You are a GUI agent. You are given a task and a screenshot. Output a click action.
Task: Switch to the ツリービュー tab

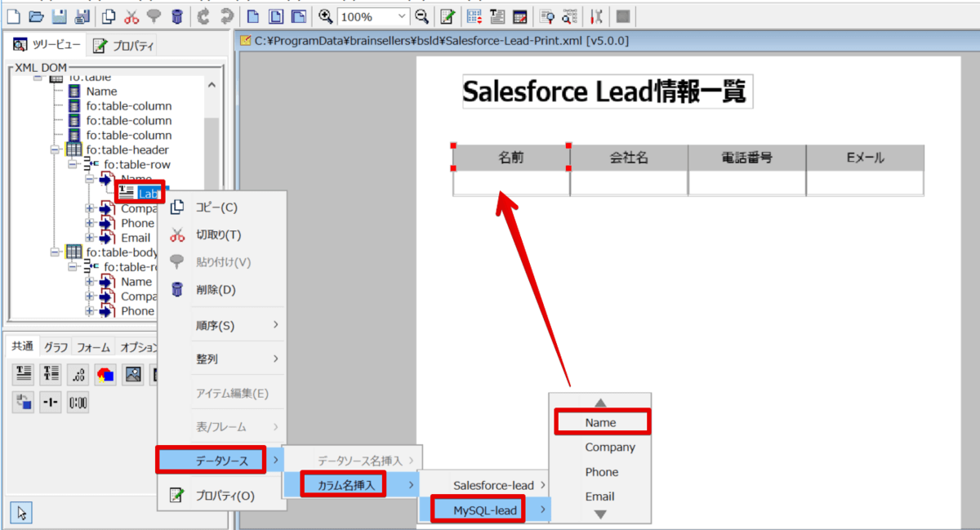[x=47, y=45]
